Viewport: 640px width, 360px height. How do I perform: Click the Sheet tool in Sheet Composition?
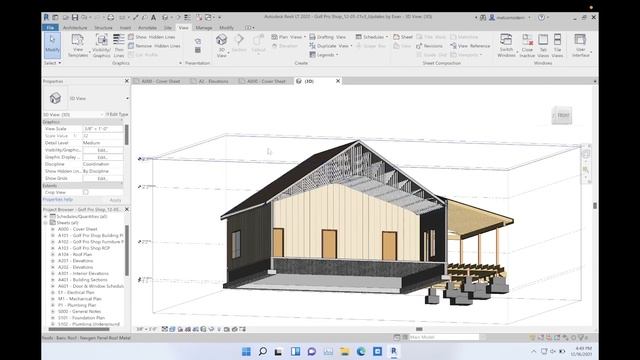point(403,37)
